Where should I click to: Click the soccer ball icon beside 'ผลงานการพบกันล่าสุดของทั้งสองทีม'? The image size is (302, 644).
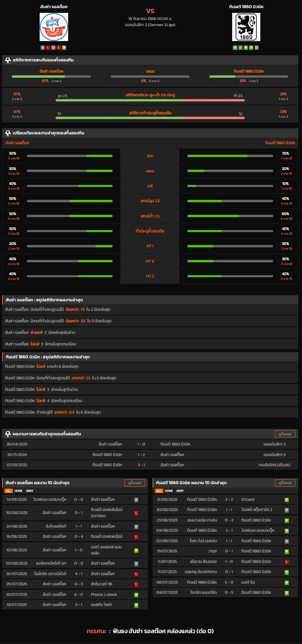[x=8, y=434]
